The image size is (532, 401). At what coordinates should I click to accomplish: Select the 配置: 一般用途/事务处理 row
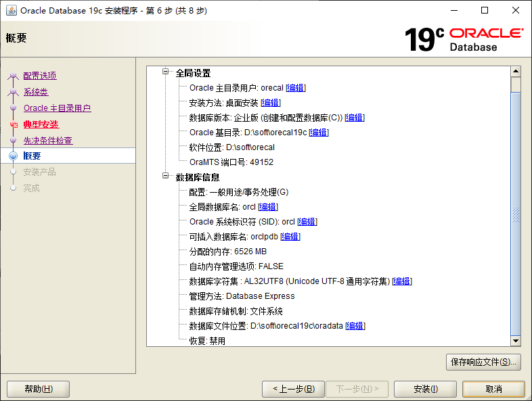click(x=238, y=192)
